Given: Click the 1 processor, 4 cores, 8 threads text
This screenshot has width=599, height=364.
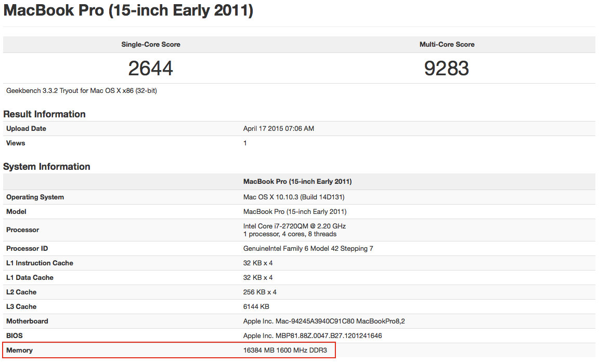Looking at the screenshot, I should pyautogui.click(x=290, y=234).
